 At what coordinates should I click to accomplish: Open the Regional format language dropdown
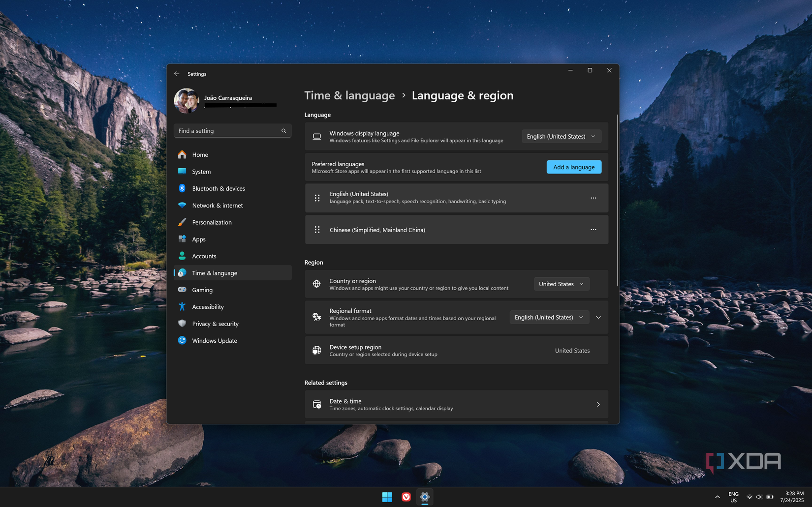(x=549, y=317)
